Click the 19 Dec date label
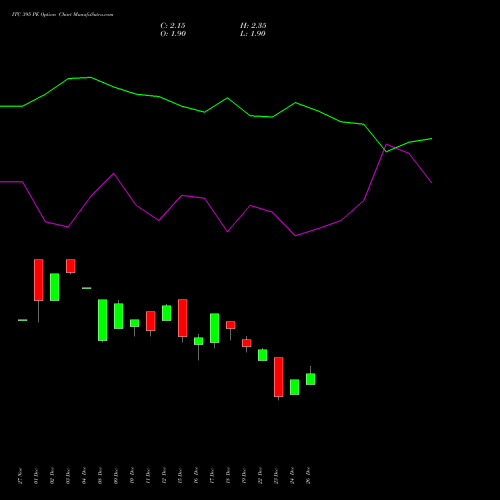Viewport: 500px width, 500px height. [244, 476]
